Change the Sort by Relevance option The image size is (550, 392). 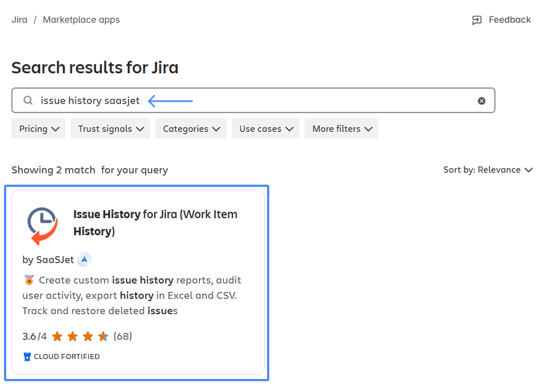click(x=488, y=170)
